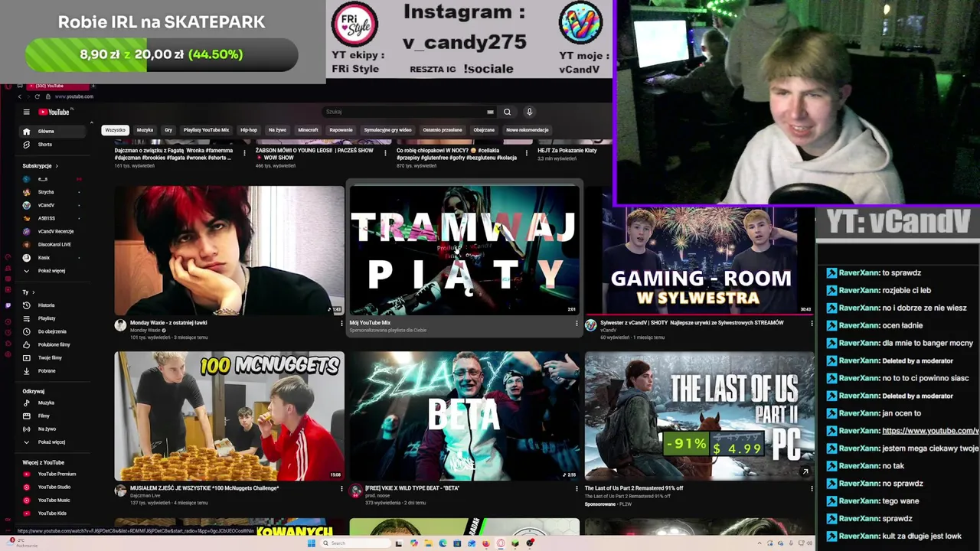Expand Subskrypcje section chevron
The height and width of the screenshot is (551, 980).
(x=56, y=166)
